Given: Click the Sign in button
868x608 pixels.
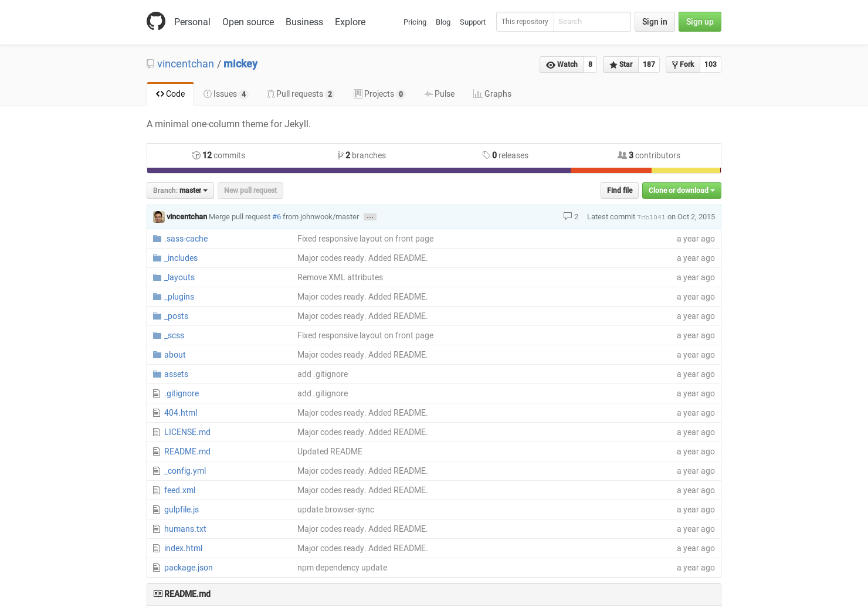Looking at the screenshot, I should pos(655,22).
